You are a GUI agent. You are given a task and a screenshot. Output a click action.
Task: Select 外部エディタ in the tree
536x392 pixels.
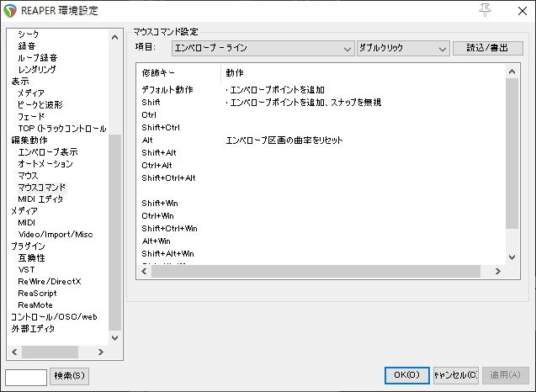(33, 328)
